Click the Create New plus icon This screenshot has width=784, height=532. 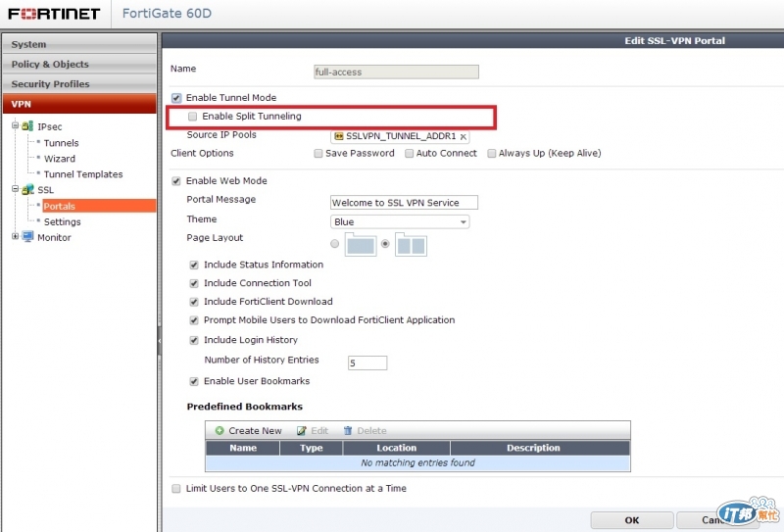[220, 430]
